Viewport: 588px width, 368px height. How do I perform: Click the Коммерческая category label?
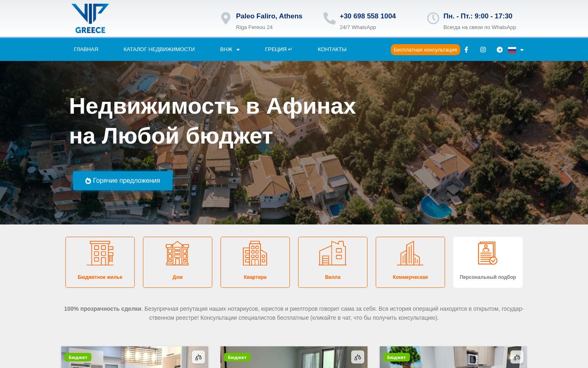click(x=410, y=277)
